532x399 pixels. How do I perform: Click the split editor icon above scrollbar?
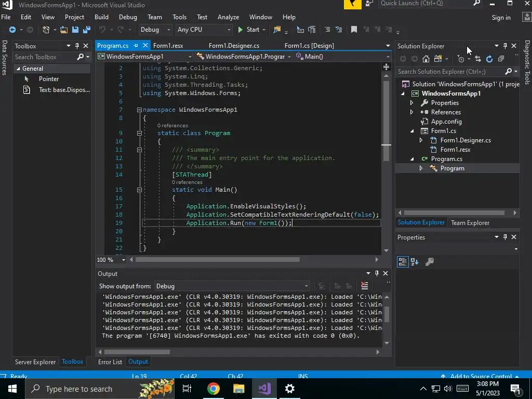[386, 67]
